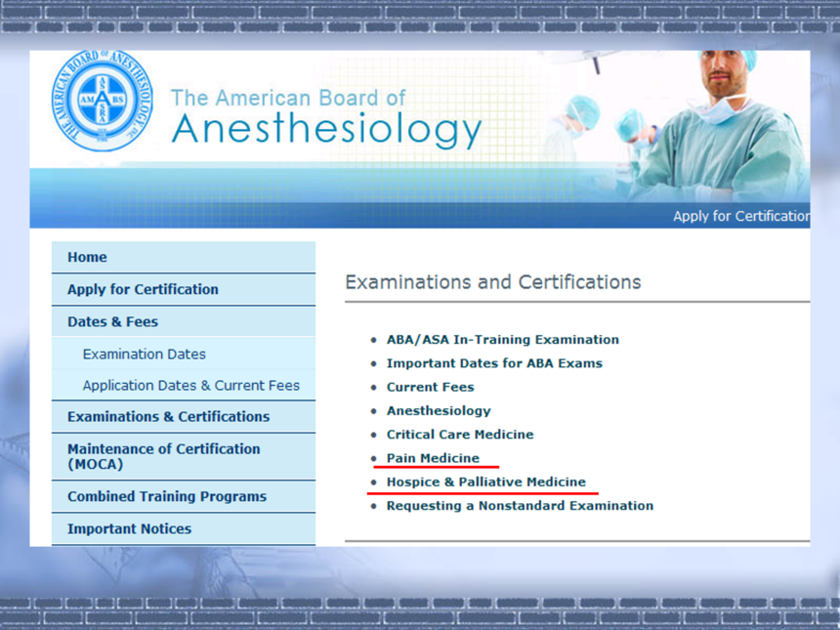The width and height of the screenshot is (840, 630).
Task: Select Combined Training Programs in the sidebar
Action: click(166, 496)
